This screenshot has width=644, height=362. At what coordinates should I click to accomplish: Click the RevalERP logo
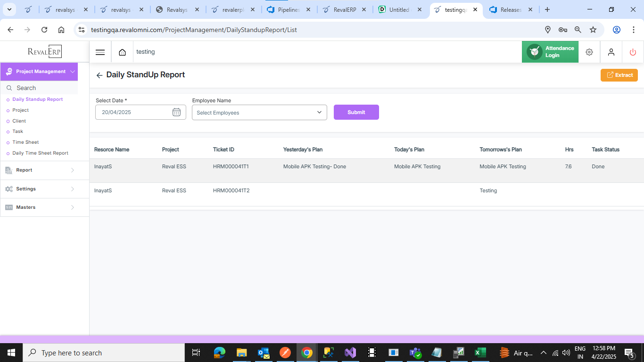click(x=45, y=52)
